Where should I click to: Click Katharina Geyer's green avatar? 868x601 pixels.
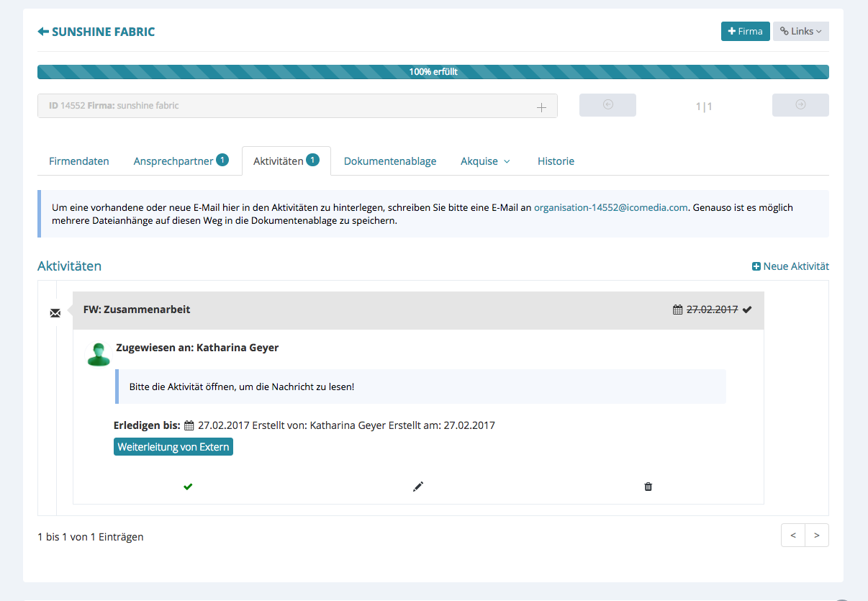[x=99, y=354]
